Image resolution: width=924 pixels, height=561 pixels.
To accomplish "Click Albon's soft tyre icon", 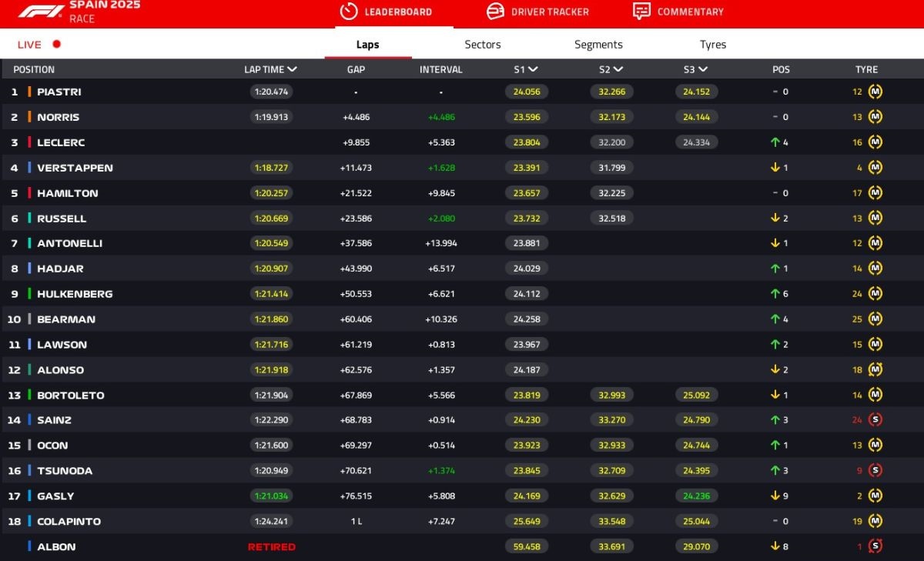I will [x=875, y=546].
